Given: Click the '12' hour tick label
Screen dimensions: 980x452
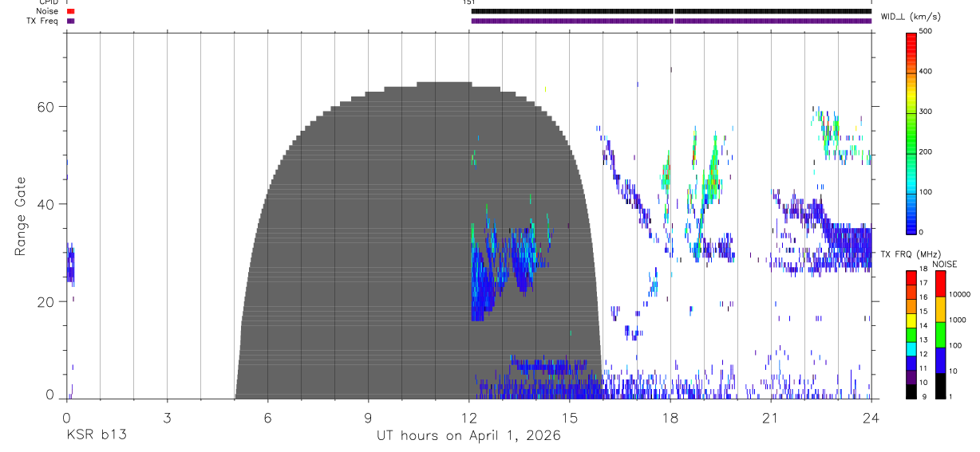Looking at the screenshot, I should pyautogui.click(x=469, y=417).
